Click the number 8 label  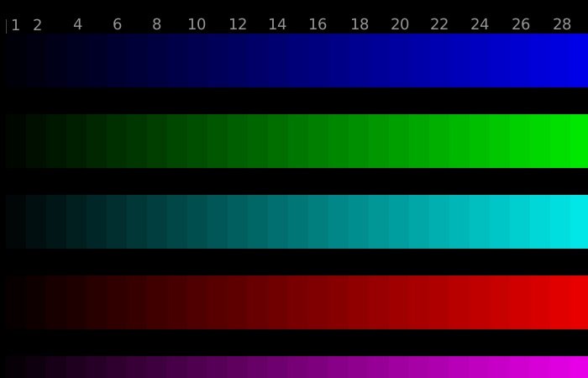(157, 24)
